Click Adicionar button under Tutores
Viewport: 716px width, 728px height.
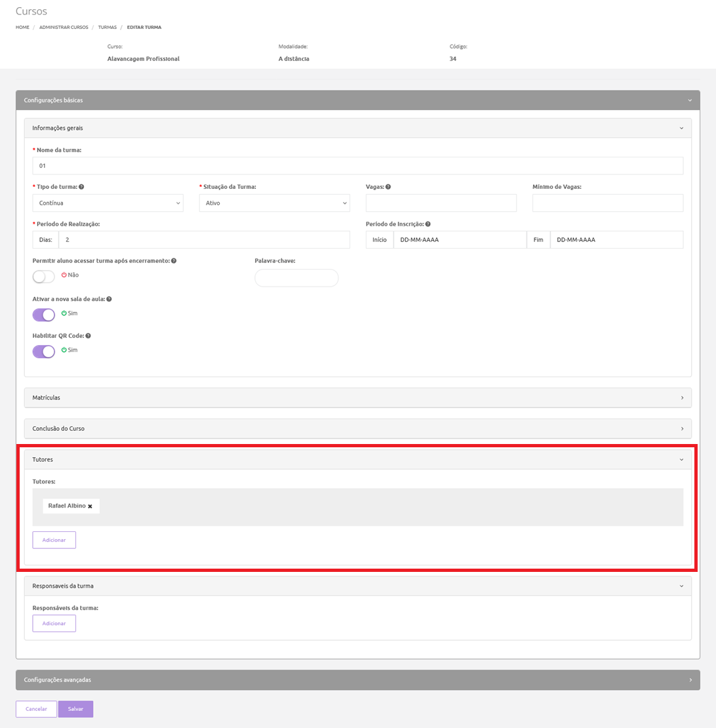(x=54, y=540)
